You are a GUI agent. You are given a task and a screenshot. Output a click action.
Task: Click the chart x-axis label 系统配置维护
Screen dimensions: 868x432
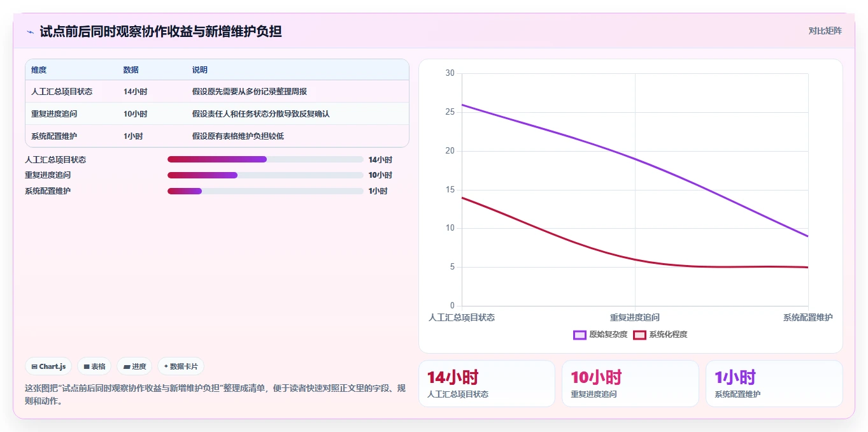click(x=808, y=317)
